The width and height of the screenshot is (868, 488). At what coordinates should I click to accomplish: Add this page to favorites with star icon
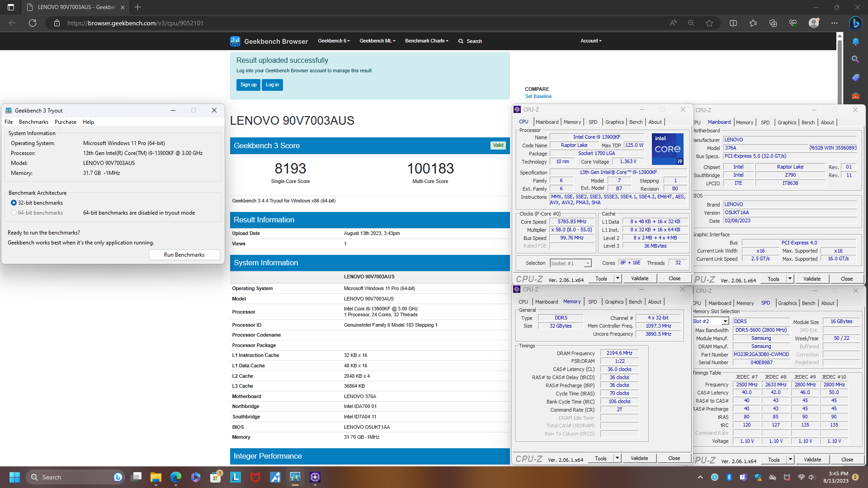click(x=709, y=23)
